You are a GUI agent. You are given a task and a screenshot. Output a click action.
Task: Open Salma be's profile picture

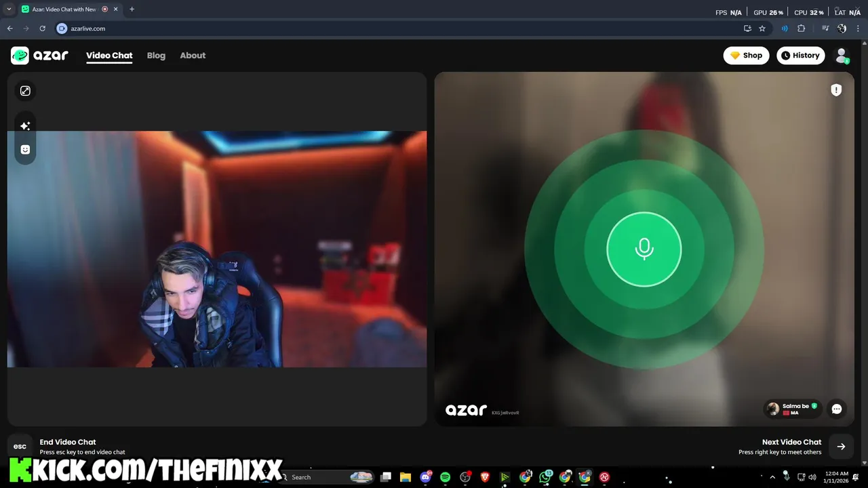click(773, 409)
